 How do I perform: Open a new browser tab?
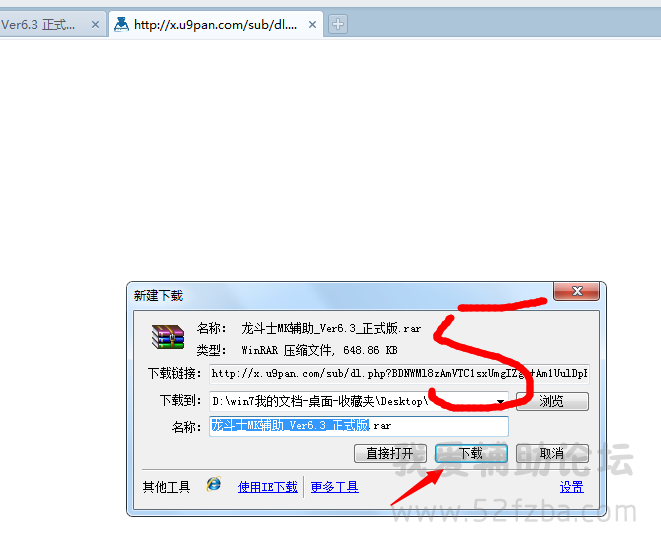tap(338, 24)
